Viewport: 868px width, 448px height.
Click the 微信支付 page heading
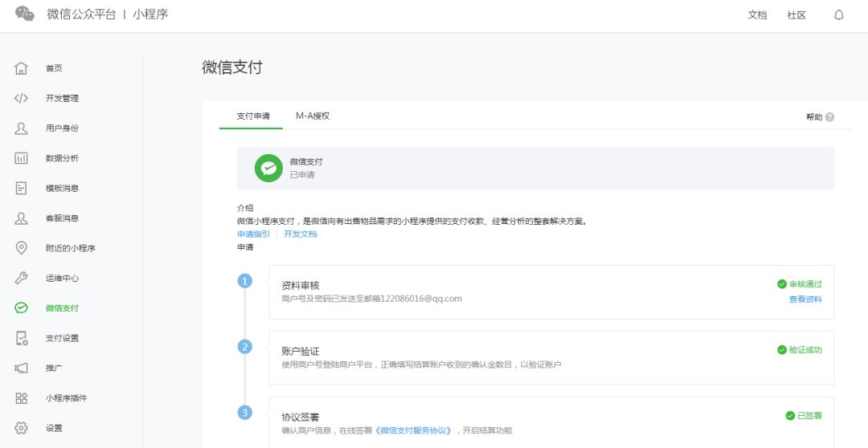click(x=232, y=67)
